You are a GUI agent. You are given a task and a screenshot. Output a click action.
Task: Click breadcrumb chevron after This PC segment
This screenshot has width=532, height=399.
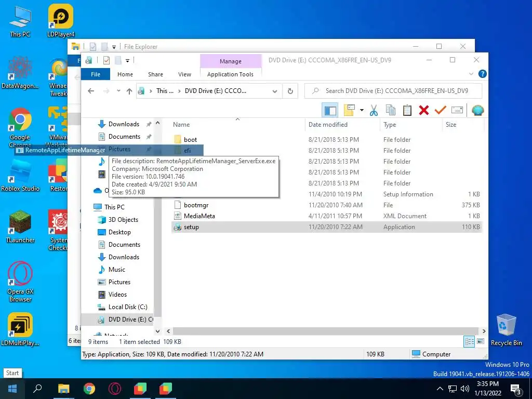179,91
